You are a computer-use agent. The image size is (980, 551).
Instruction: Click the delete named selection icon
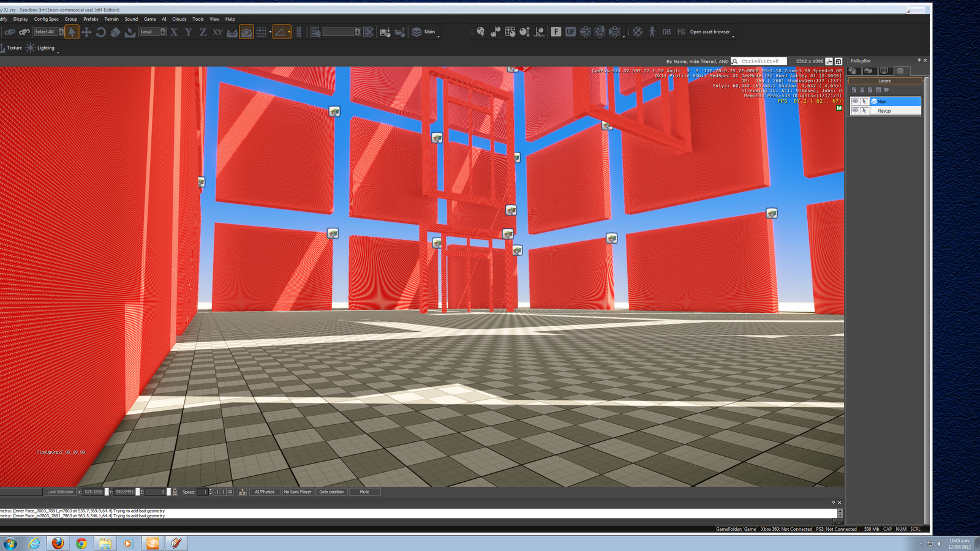(368, 32)
